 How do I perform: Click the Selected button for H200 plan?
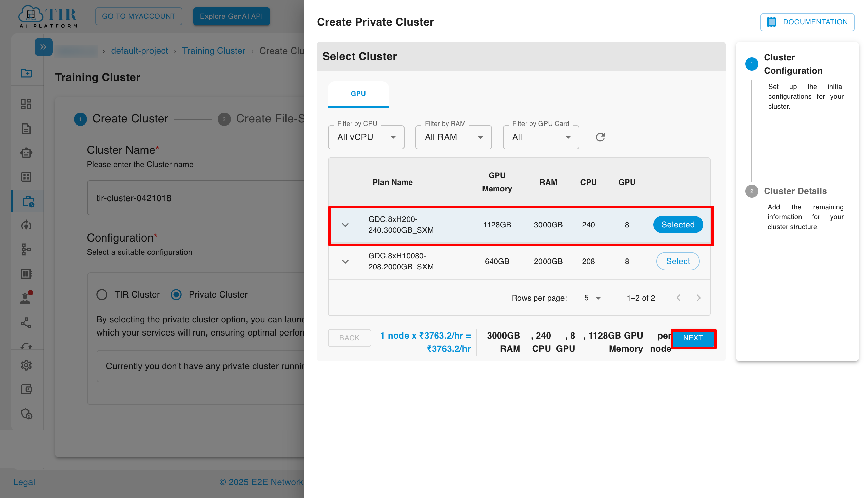[678, 225]
